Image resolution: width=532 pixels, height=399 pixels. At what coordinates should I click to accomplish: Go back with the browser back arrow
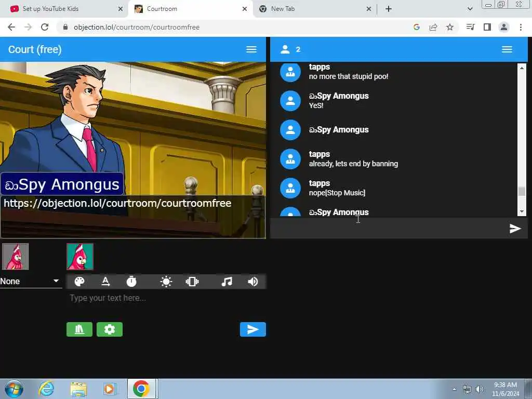tap(11, 27)
